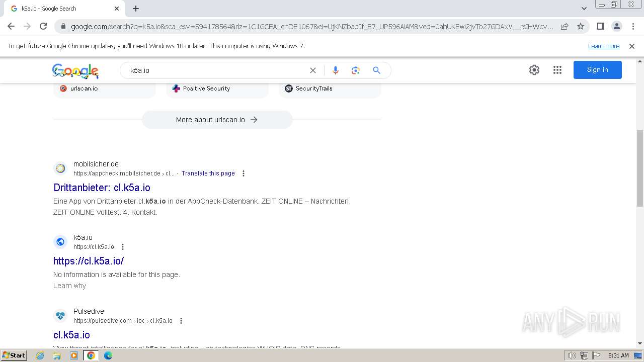Open Microsoft Edge from taskbar
The width and height of the screenshot is (644, 362).
[x=108, y=355]
